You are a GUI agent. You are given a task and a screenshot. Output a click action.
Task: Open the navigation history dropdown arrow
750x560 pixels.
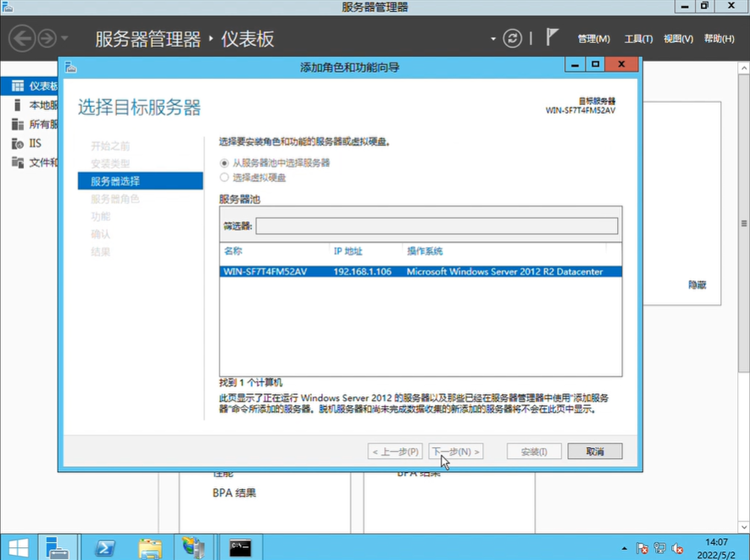pos(64,38)
